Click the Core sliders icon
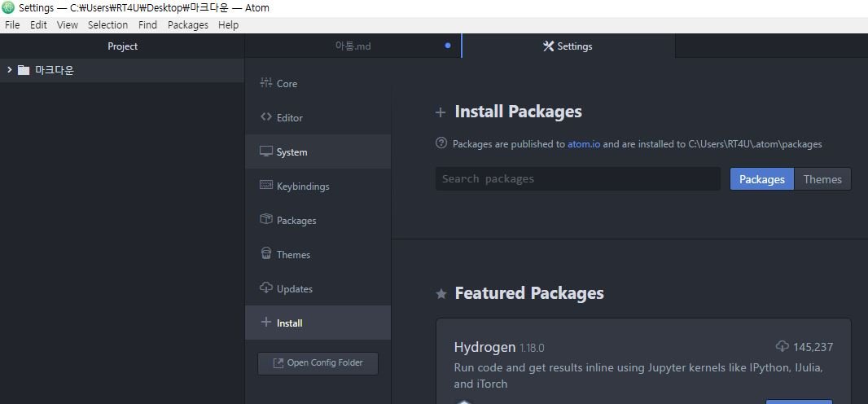The width and height of the screenshot is (868, 404). click(265, 83)
